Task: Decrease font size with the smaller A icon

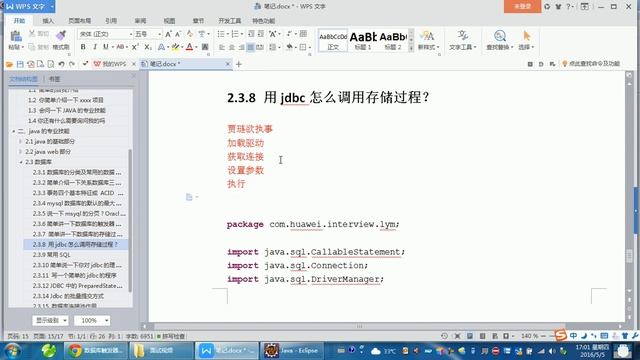Action: (x=178, y=34)
